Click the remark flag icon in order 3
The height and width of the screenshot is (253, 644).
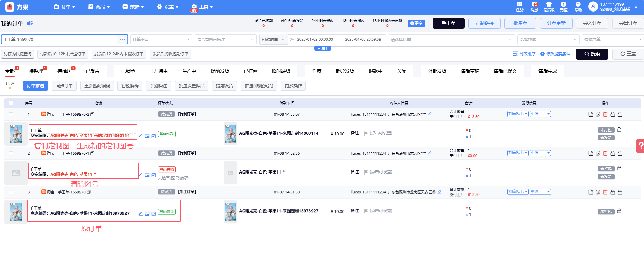click(x=366, y=211)
